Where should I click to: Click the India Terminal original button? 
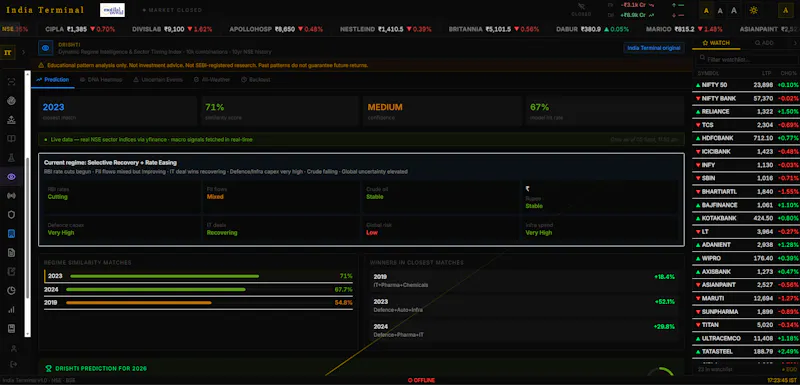[654, 48]
